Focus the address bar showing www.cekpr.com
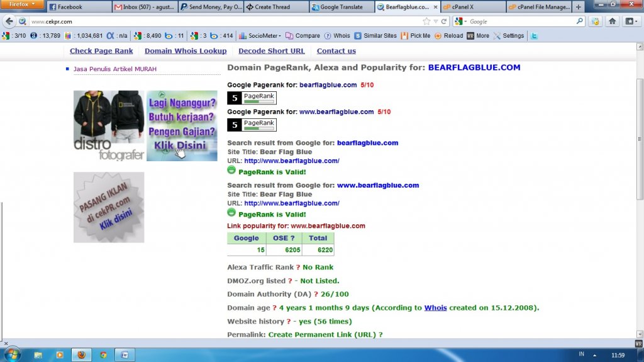 pos(226,21)
